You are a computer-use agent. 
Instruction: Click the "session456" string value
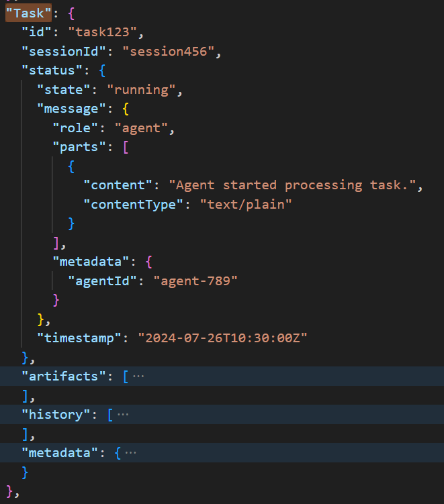coord(171,51)
